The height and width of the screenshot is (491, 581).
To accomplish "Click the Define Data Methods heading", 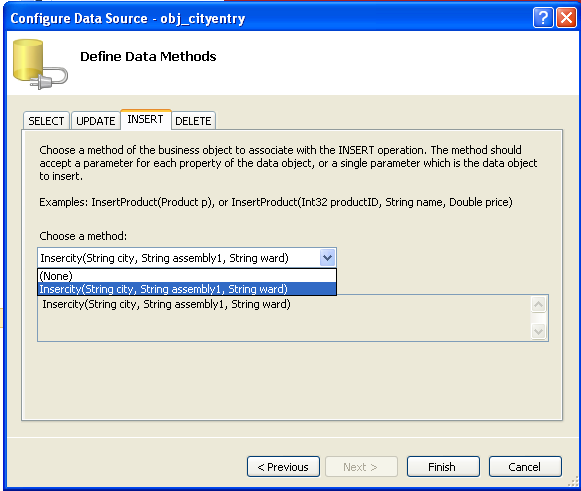I will coord(148,57).
